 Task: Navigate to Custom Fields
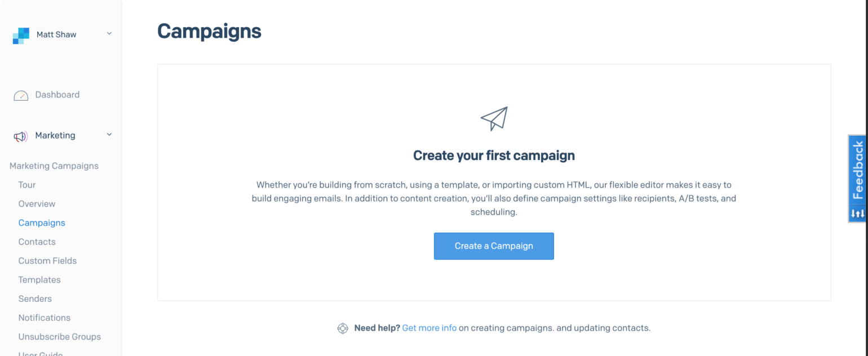click(47, 261)
